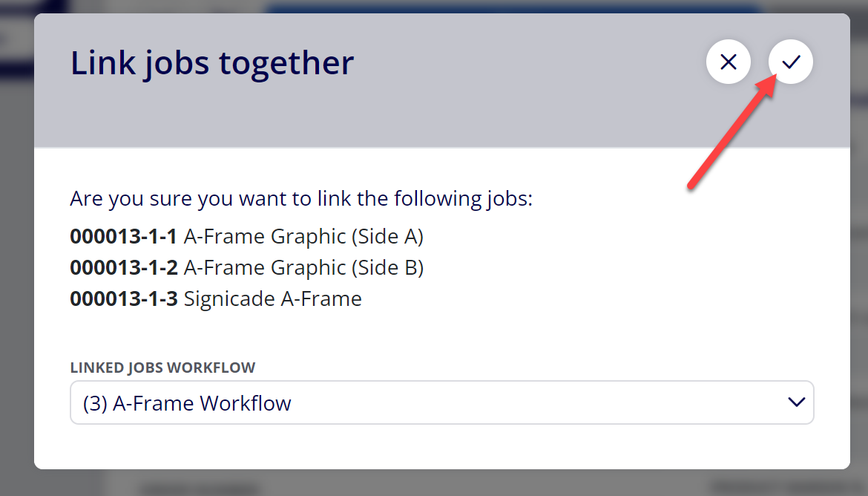Click the dimmed backdrop left of the dialog
The width and height of the screenshot is (868, 496).
pyautogui.click(x=16, y=249)
